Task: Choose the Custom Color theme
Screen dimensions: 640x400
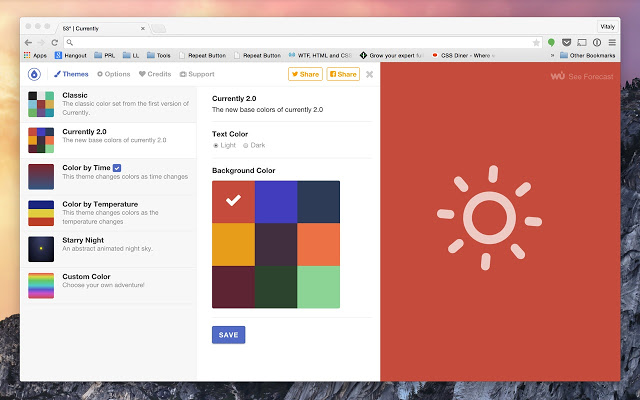Action: click(109, 285)
